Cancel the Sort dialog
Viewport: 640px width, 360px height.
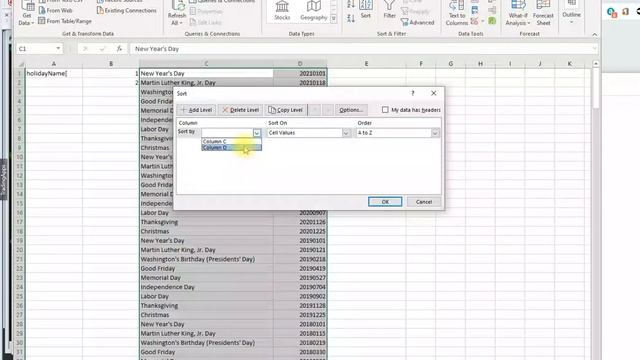click(424, 202)
